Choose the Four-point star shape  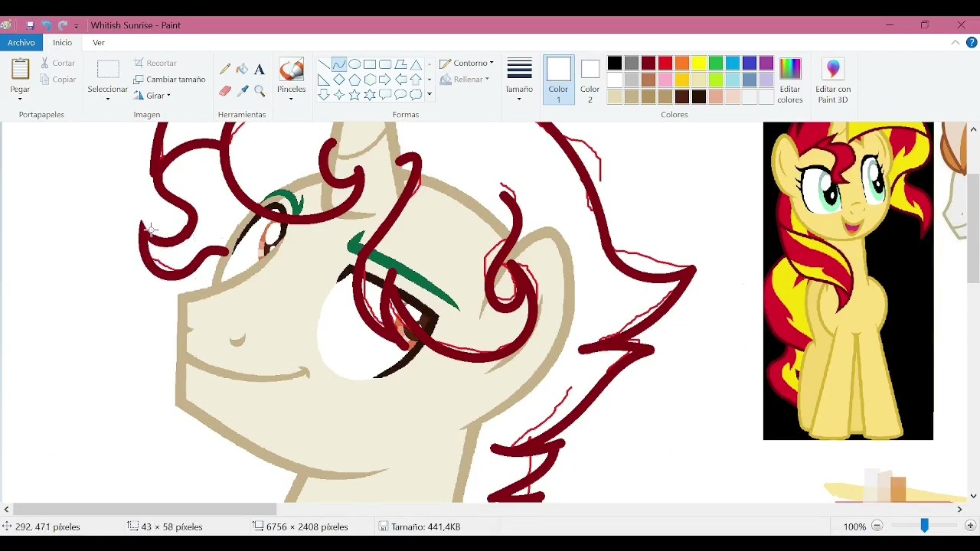click(339, 95)
